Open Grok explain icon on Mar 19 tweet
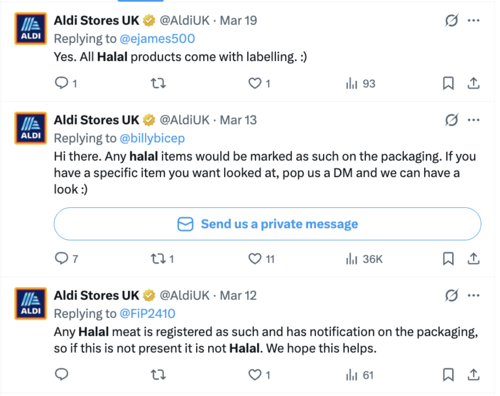 (x=451, y=20)
